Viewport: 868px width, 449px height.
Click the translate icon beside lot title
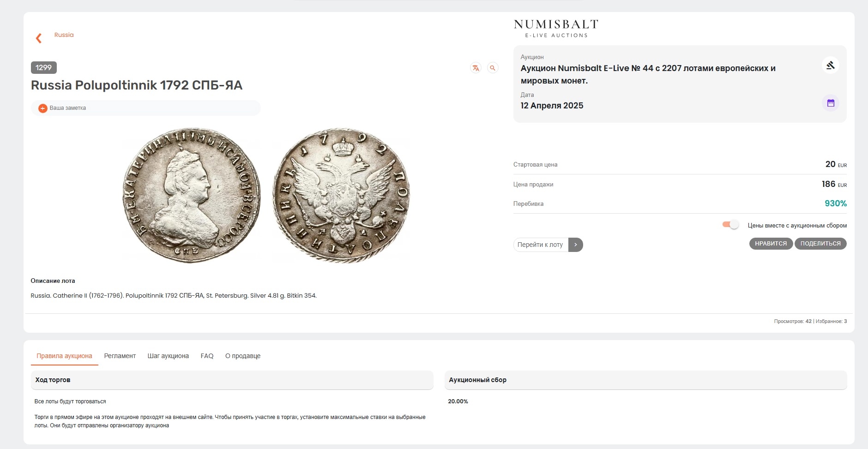476,68
